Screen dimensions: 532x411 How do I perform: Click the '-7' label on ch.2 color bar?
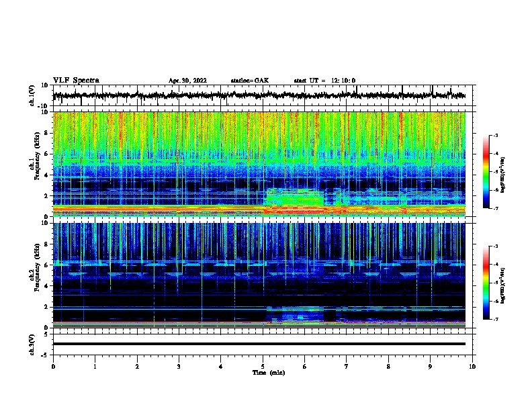495,320
